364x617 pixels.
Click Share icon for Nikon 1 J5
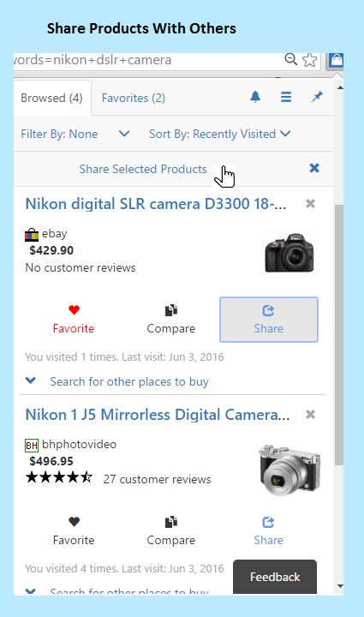coord(268,522)
